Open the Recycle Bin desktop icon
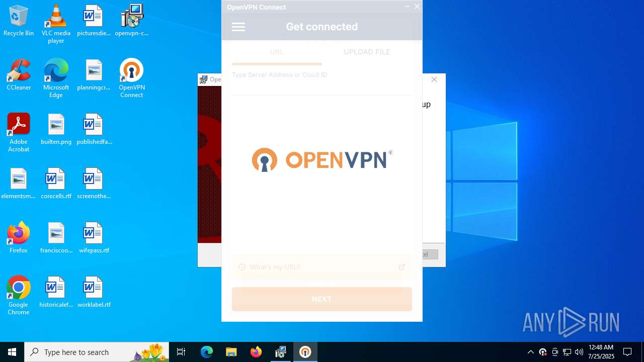Image resolution: width=644 pixels, height=362 pixels. coord(19,21)
